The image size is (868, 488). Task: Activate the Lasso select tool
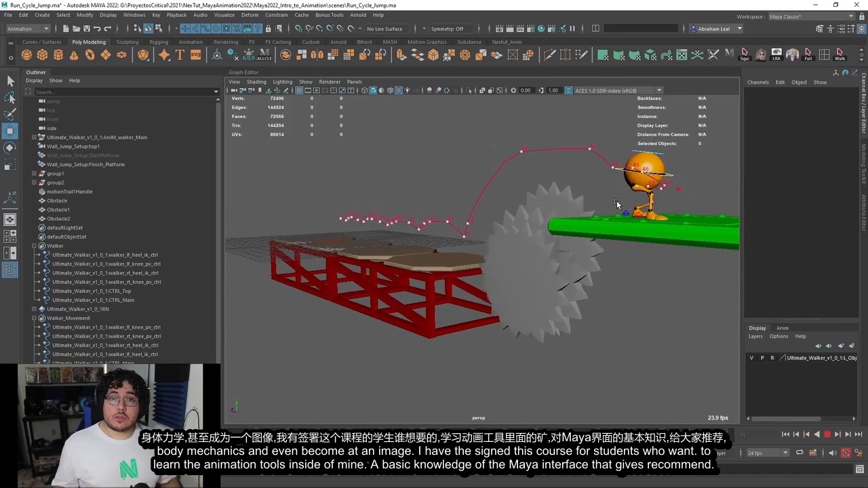point(10,98)
